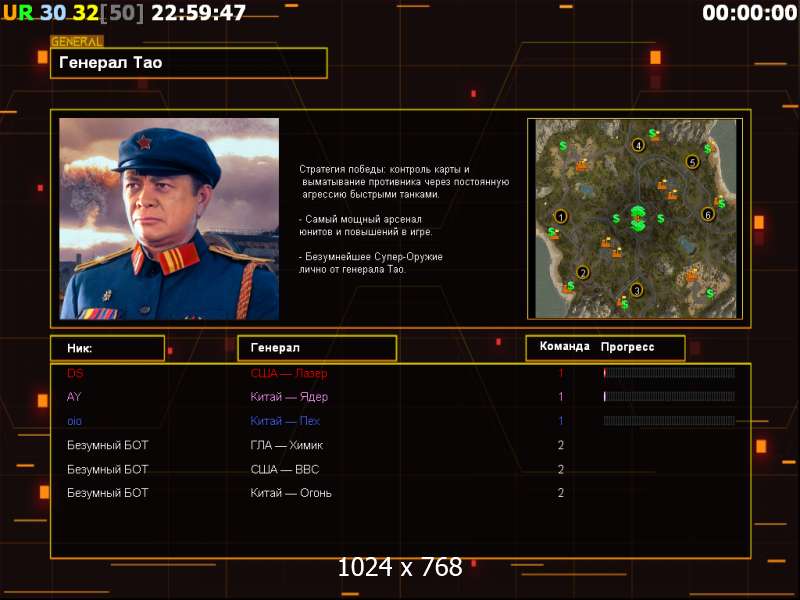
Task: Select start position 1 on the minimap
Action: (561, 217)
